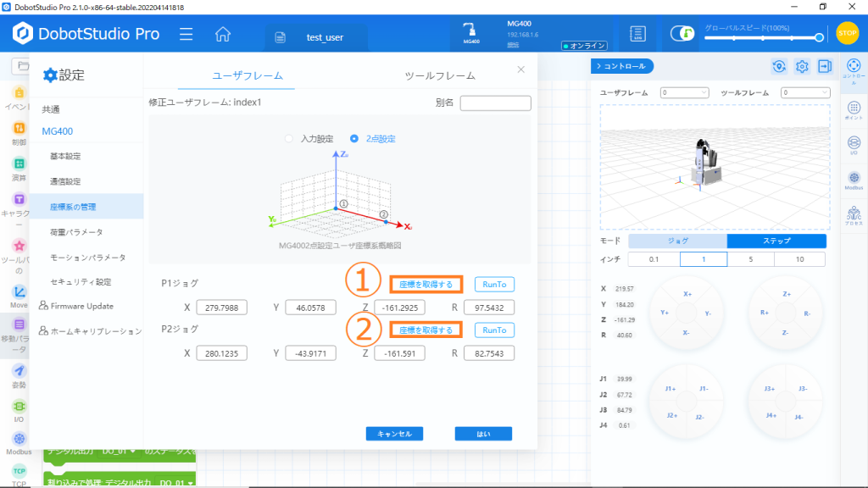This screenshot has height=488, width=868.
Task: Select the Event block category icon
Action: 19,93
